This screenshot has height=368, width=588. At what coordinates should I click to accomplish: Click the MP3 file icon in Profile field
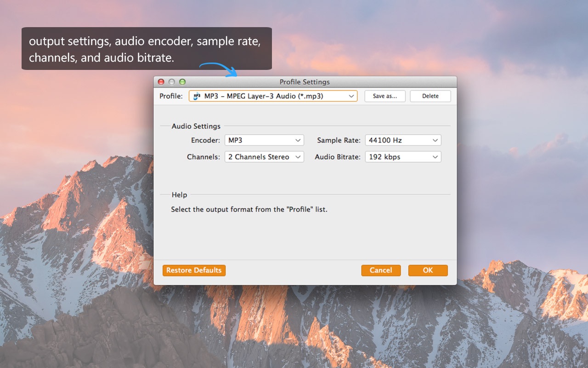pos(197,96)
